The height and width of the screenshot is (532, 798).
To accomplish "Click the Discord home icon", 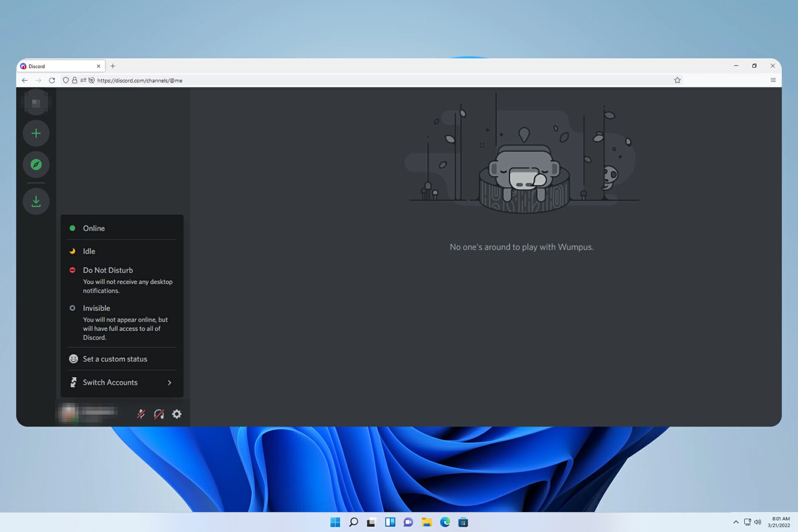I will (x=36, y=102).
